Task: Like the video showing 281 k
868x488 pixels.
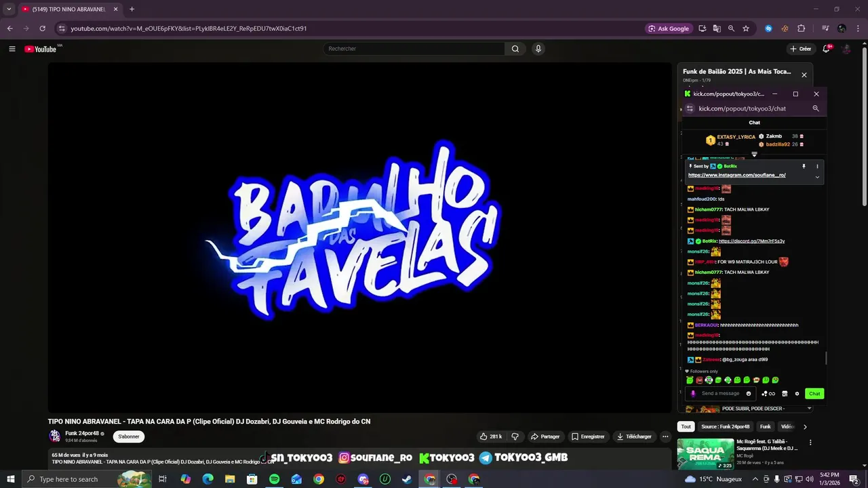Action: (x=490, y=436)
